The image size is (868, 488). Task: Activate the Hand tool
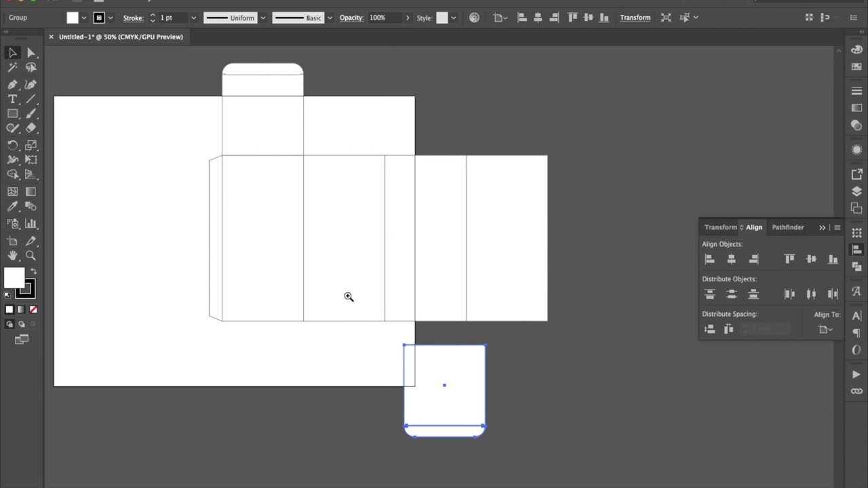13,256
